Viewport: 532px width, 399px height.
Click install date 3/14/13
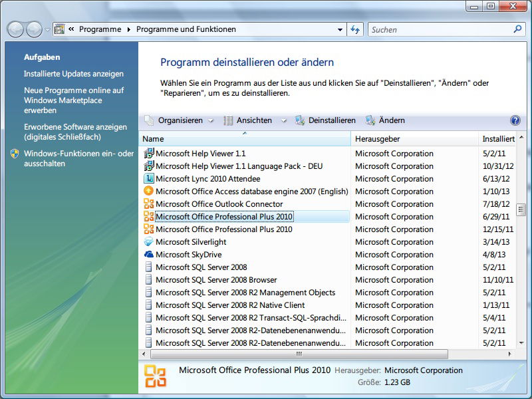[x=496, y=242]
